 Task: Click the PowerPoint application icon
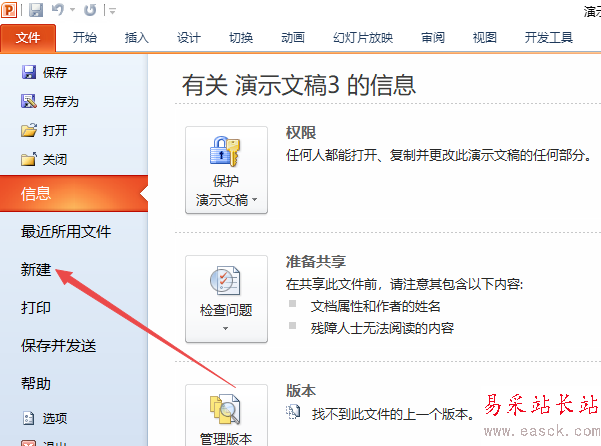tap(9, 10)
